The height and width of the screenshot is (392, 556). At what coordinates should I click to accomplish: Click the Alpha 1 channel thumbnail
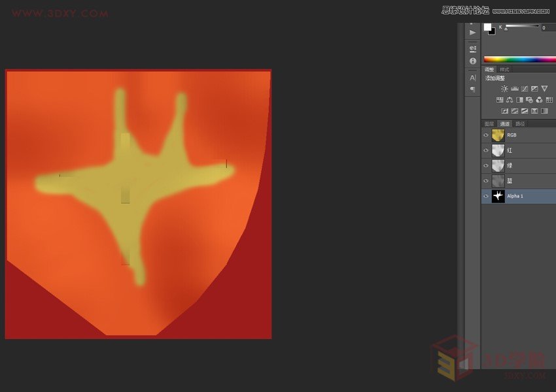tap(498, 196)
